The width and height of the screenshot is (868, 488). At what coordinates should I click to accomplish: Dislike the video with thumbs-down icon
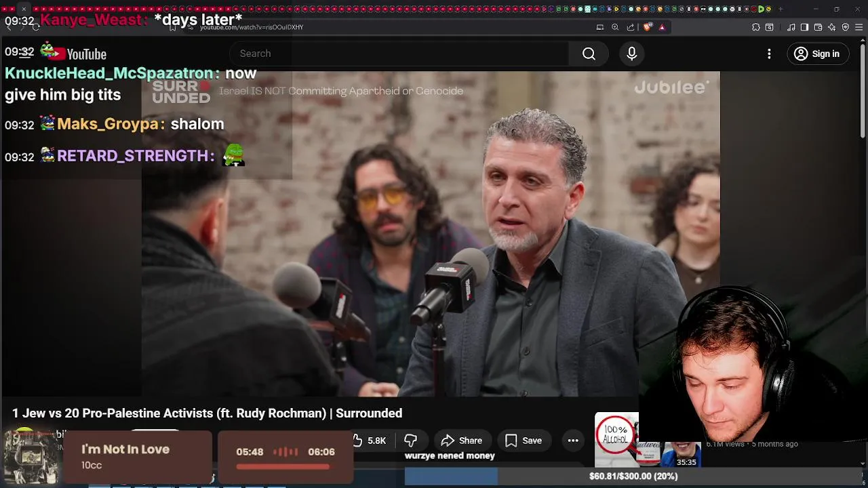point(410,441)
